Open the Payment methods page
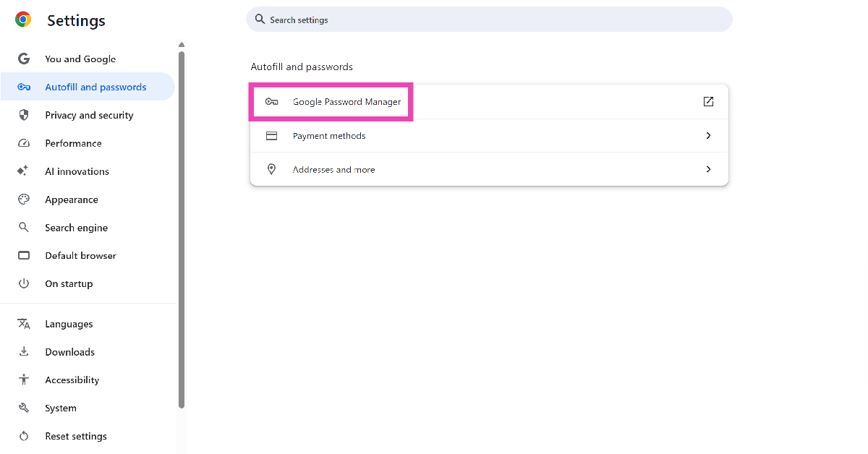Screen dimensions: 868x454 click(489, 136)
